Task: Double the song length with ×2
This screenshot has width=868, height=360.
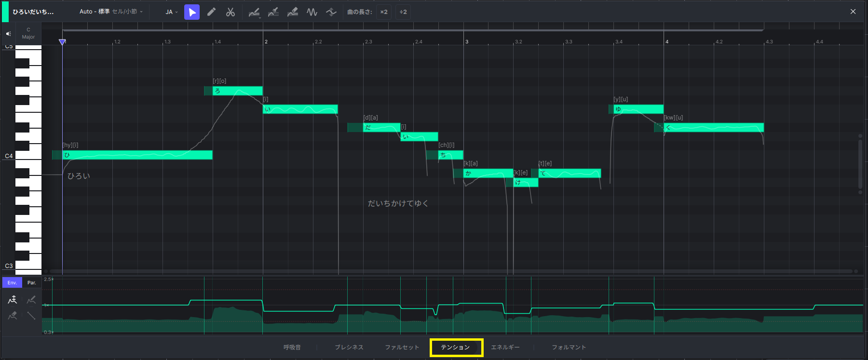Action: click(384, 12)
